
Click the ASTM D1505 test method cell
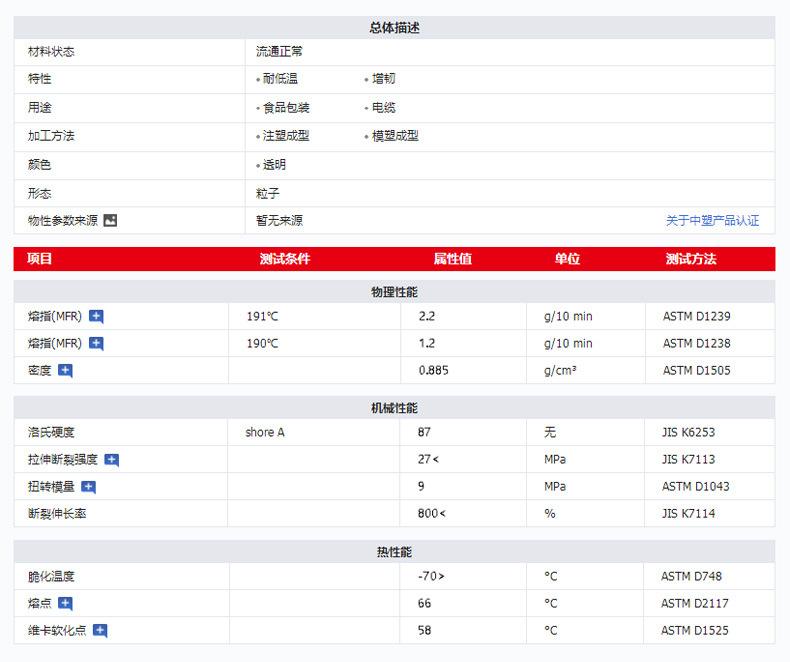coord(696,370)
